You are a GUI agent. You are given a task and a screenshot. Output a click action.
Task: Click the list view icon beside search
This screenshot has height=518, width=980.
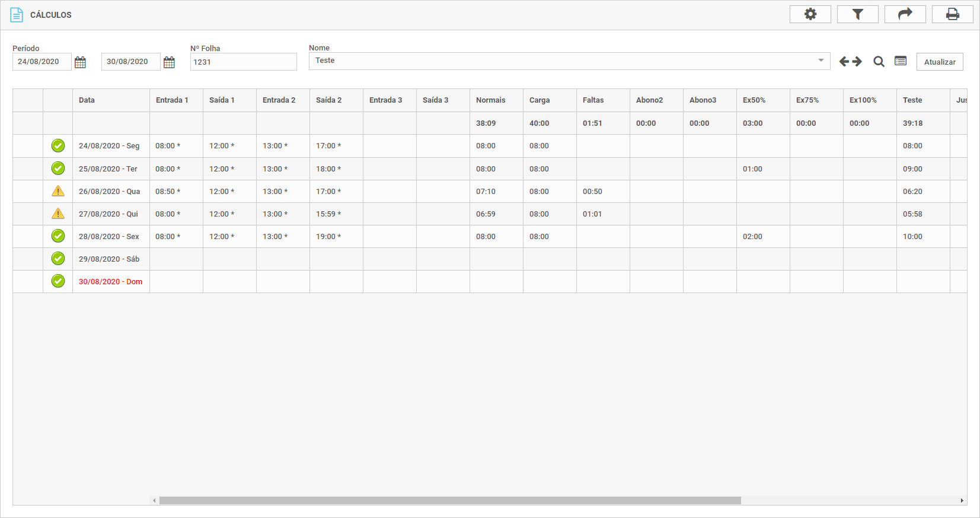[901, 61]
